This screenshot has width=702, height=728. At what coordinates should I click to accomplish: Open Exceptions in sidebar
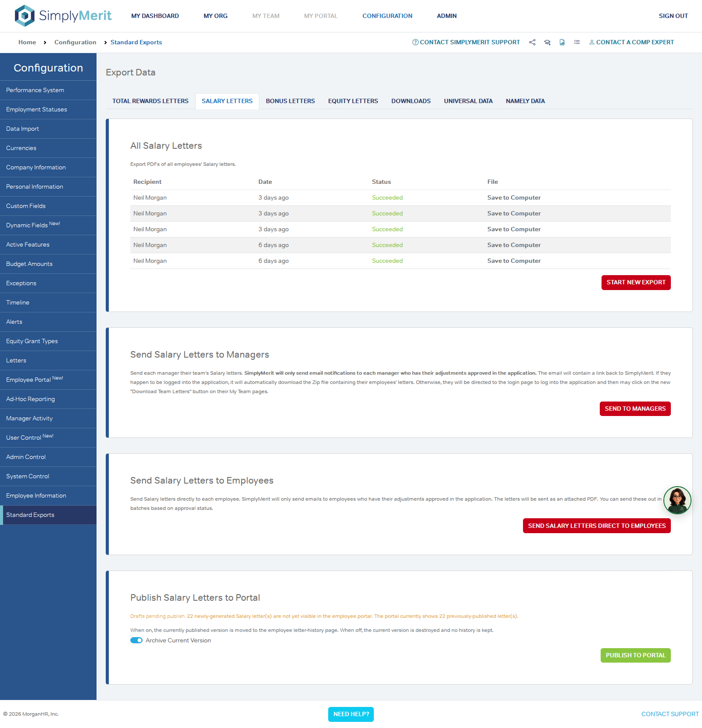(48, 283)
